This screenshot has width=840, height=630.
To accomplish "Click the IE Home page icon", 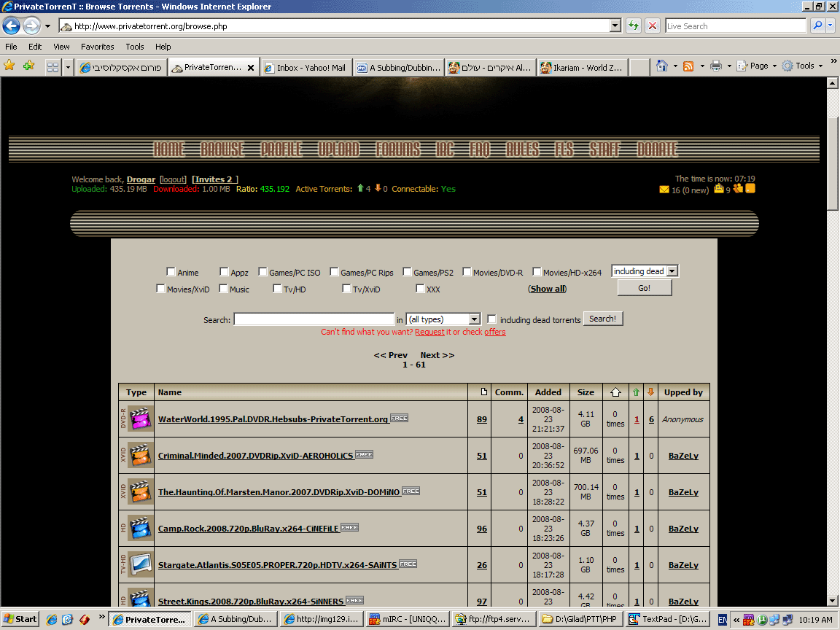I will [x=661, y=66].
